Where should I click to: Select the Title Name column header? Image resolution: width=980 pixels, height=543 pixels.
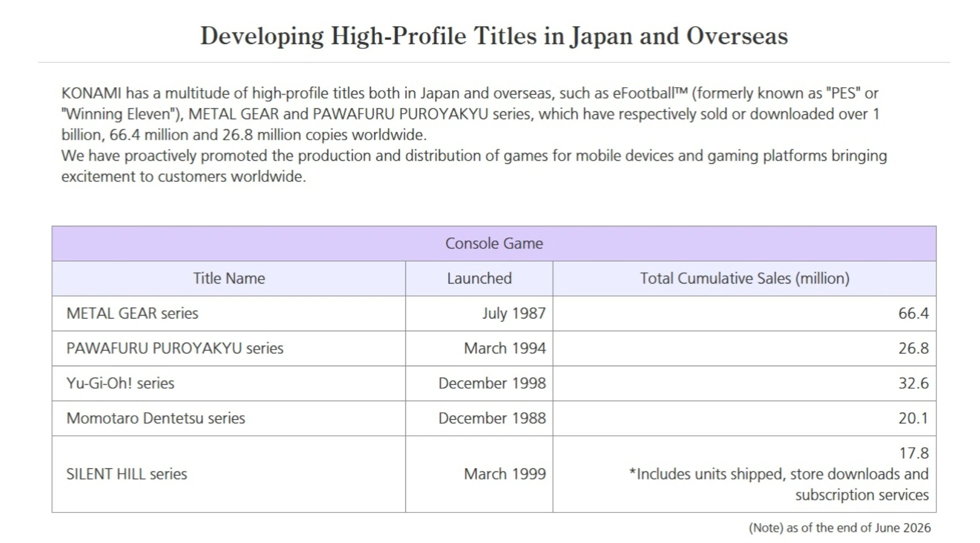pyautogui.click(x=229, y=279)
